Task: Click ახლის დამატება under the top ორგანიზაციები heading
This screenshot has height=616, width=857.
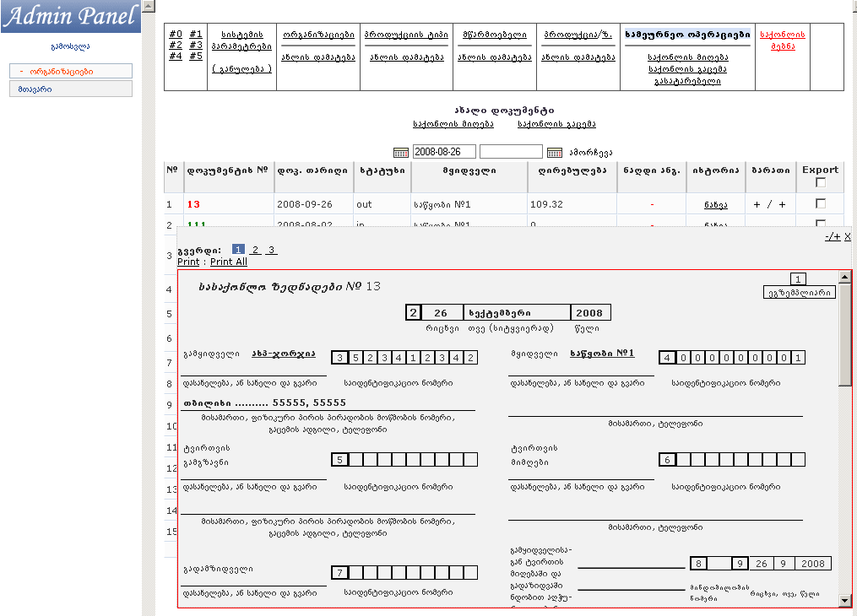Action: click(x=318, y=57)
